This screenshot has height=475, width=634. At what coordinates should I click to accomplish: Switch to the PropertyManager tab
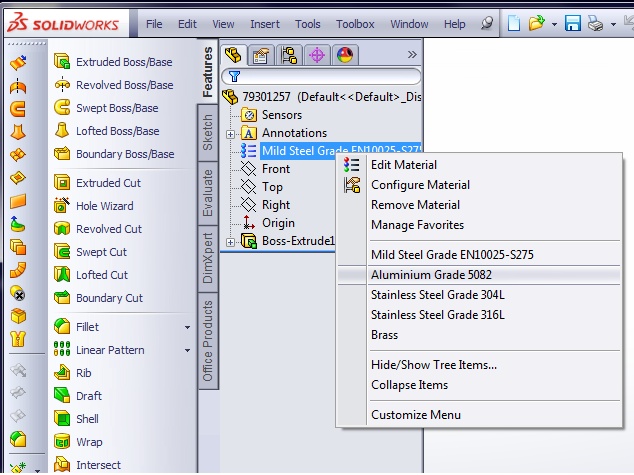(x=261, y=55)
